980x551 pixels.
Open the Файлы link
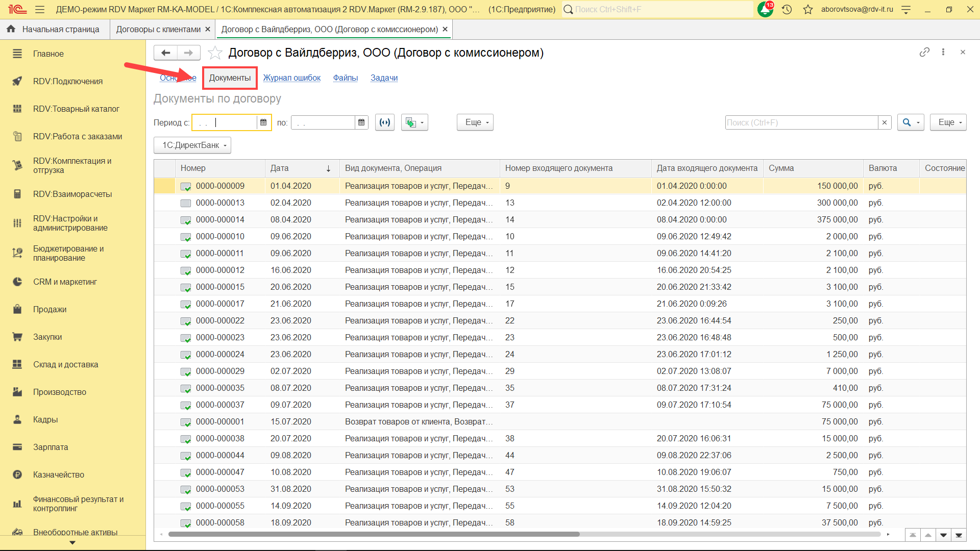(346, 78)
